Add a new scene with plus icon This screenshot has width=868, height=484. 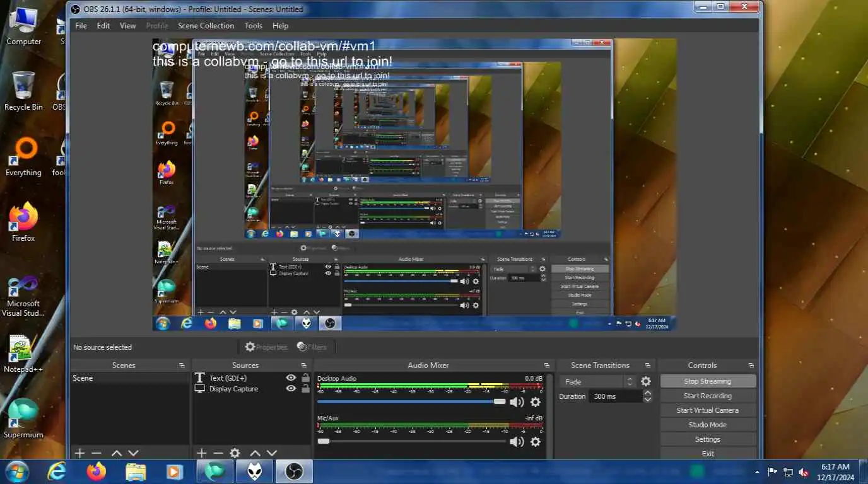[x=79, y=453]
